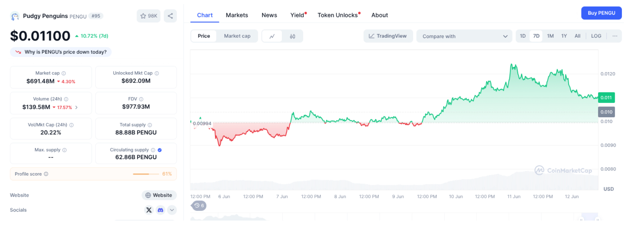Click the FDV info icon
Screen dimensions: 644x227
coord(141,99)
